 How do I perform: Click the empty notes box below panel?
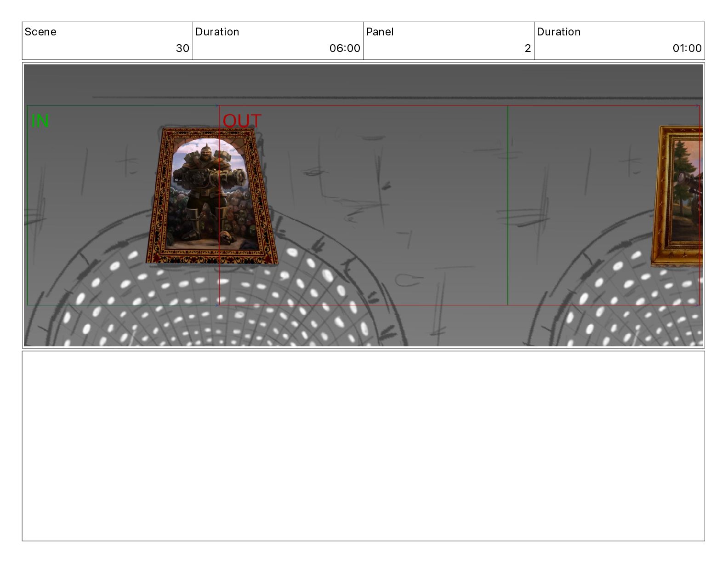(x=363, y=446)
